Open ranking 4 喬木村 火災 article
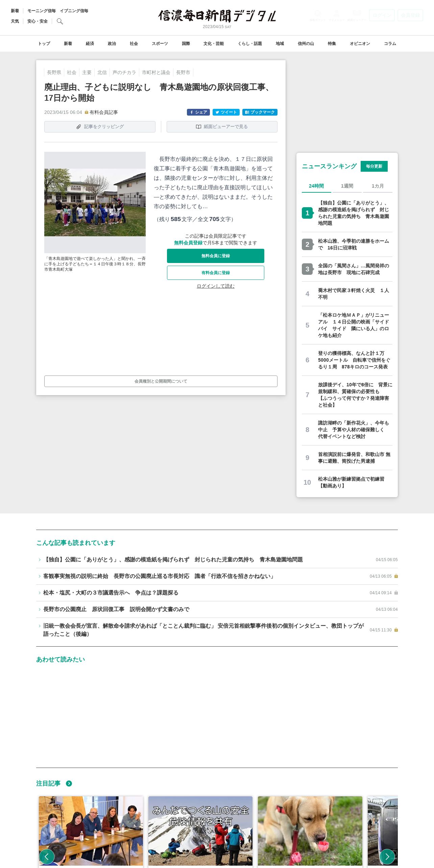Viewport: 434px width, 868px height. point(347,294)
